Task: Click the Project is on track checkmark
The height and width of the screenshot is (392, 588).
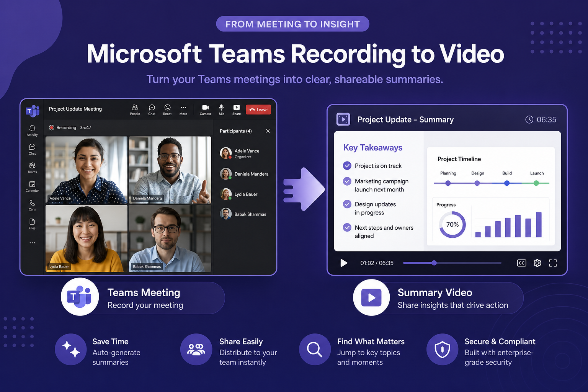Action: 347,166
